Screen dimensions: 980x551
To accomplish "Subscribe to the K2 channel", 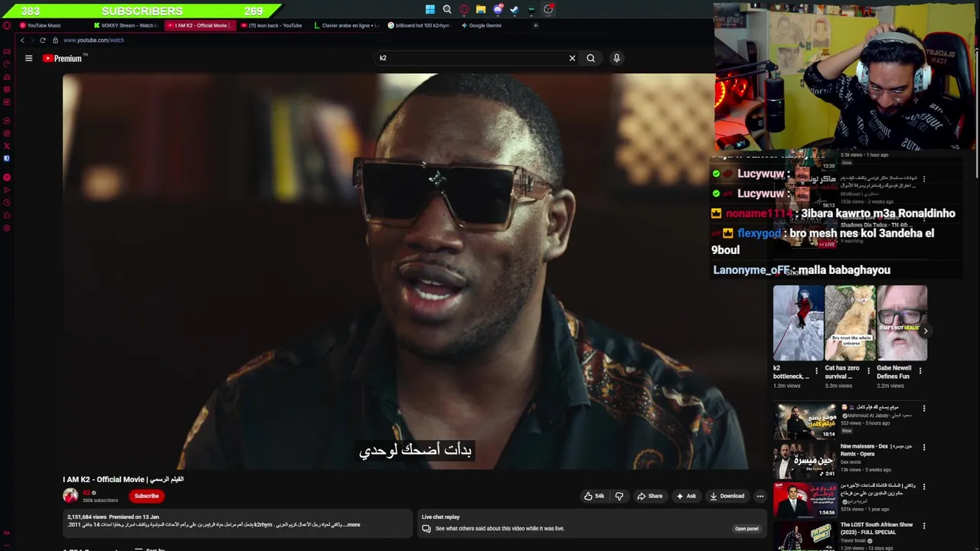I will coord(146,496).
